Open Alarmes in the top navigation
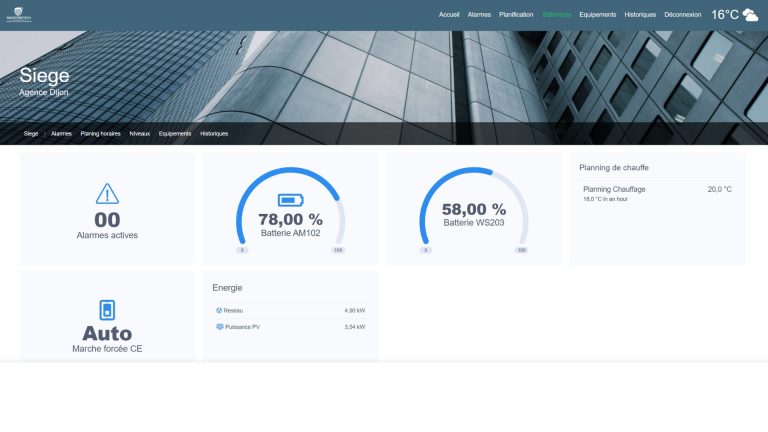Screen dimensions: 768x432 [479, 15]
